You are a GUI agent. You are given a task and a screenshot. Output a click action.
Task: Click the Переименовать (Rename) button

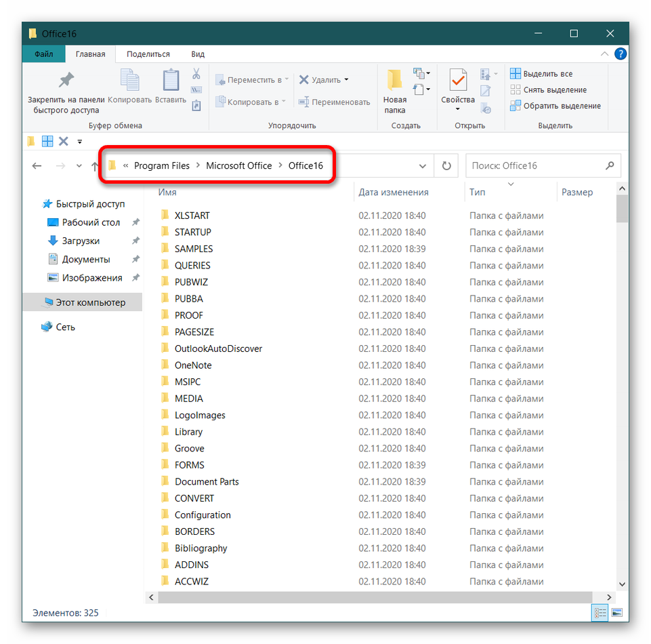[x=334, y=102]
